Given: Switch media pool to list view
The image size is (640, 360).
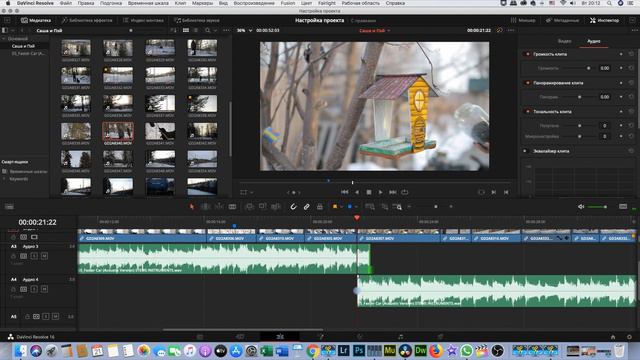Looking at the screenshot, I should pos(196,31).
